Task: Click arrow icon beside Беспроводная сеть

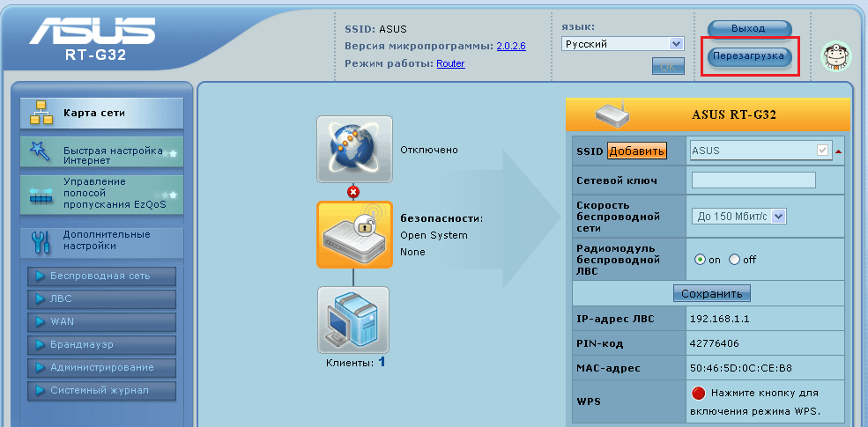Action: point(40,276)
